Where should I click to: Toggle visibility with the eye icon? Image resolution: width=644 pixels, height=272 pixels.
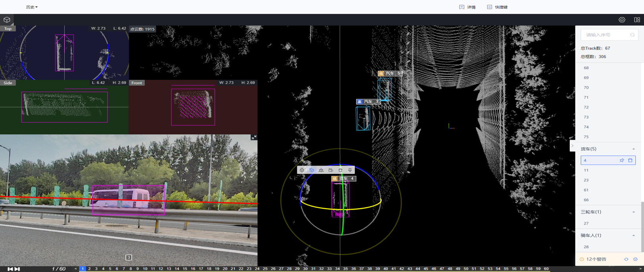coord(622,20)
